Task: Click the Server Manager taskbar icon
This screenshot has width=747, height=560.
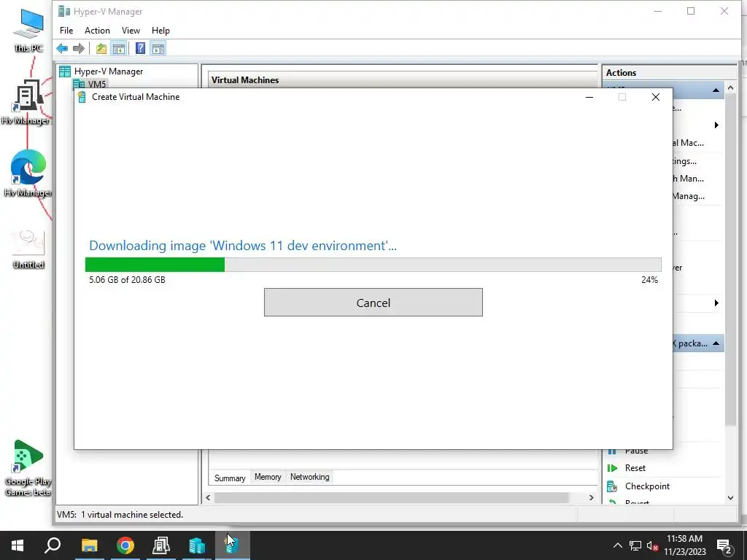Action: (x=161, y=545)
